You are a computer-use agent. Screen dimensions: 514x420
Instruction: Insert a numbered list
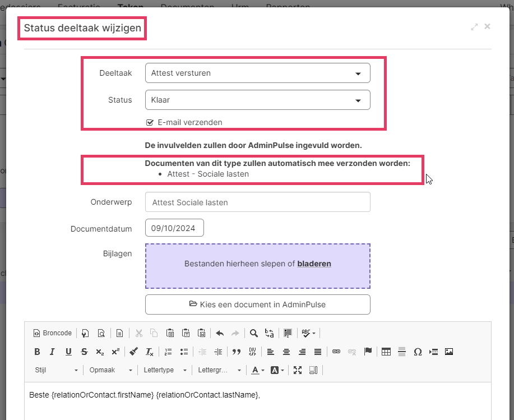tap(168, 352)
